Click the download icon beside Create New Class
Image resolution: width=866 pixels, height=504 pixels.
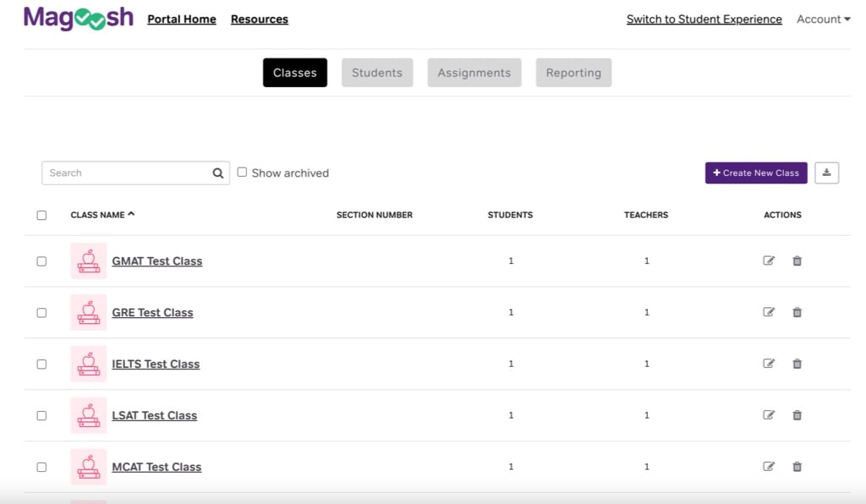click(826, 173)
